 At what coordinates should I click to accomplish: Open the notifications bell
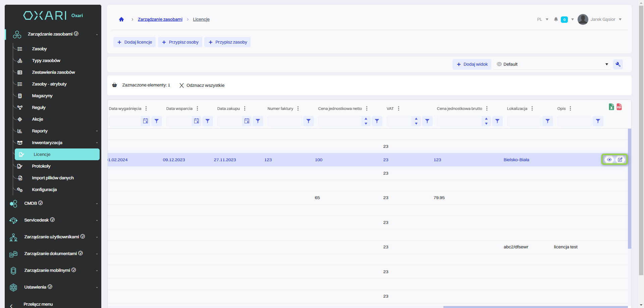[x=556, y=19]
